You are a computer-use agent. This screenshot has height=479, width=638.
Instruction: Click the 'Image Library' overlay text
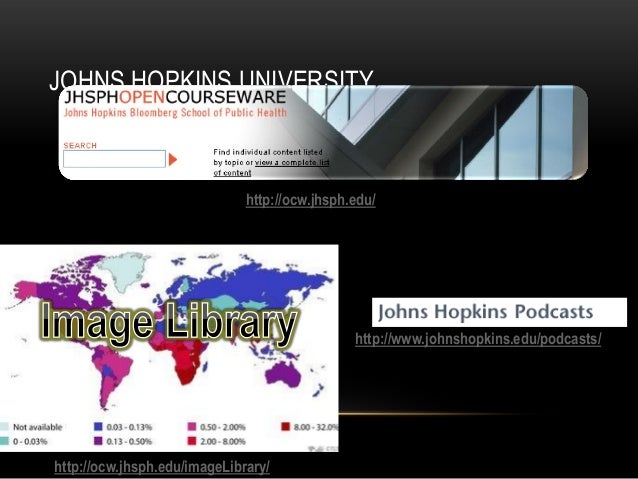click(x=169, y=324)
